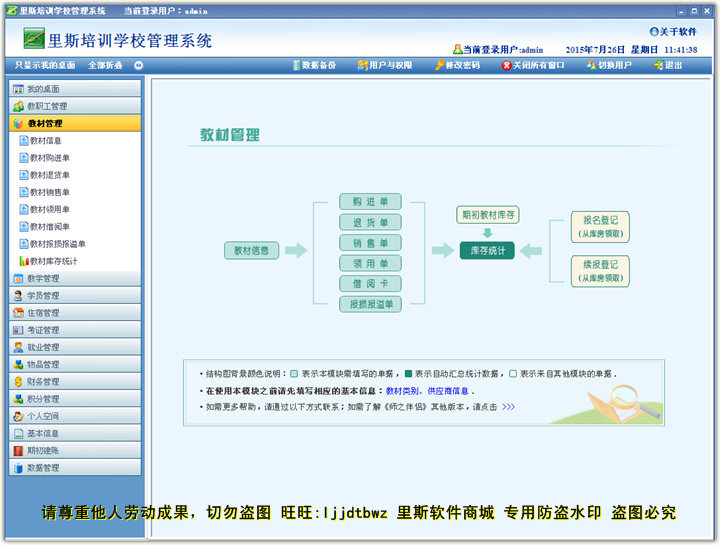Click the 报损报溢单 flowchart box
720x545 pixels.
(370, 304)
